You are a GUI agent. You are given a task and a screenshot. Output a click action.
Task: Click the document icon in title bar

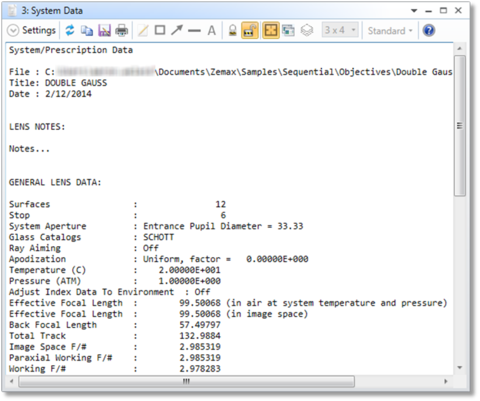(x=12, y=11)
